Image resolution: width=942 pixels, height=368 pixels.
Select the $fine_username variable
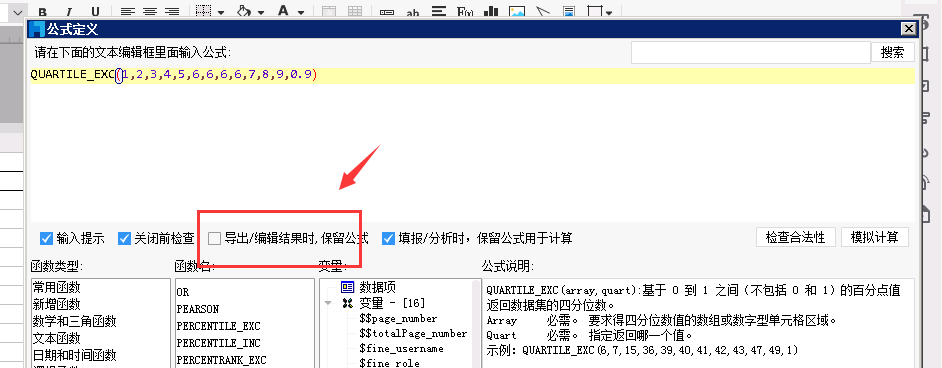coord(401,348)
